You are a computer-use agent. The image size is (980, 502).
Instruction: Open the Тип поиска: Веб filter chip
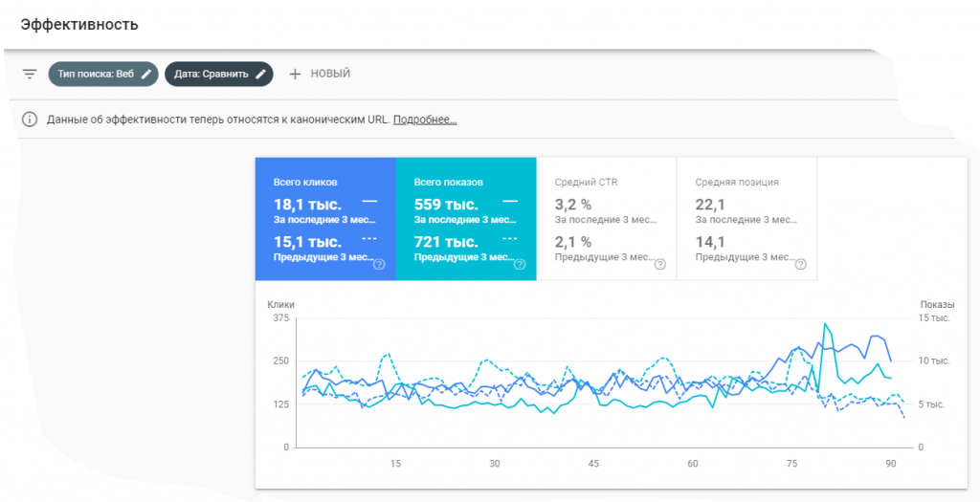[x=96, y=74]
